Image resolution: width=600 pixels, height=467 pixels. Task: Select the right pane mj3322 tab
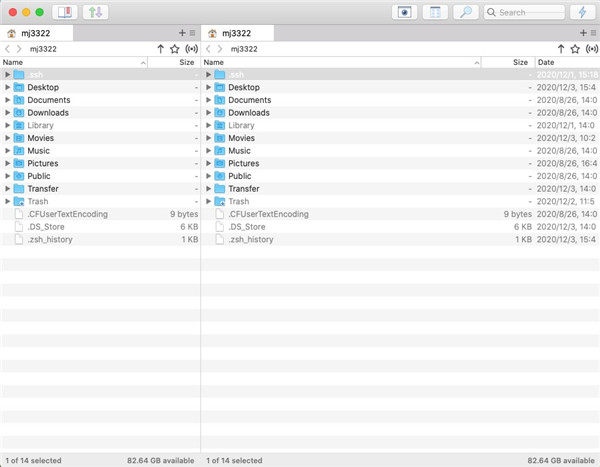[x=237, y=33]
